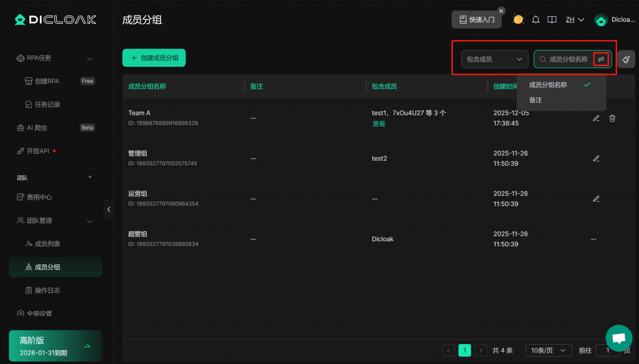639x364 pixels.
Task: Change the 10条/页 page size dropdown
Action: [548, 350]
